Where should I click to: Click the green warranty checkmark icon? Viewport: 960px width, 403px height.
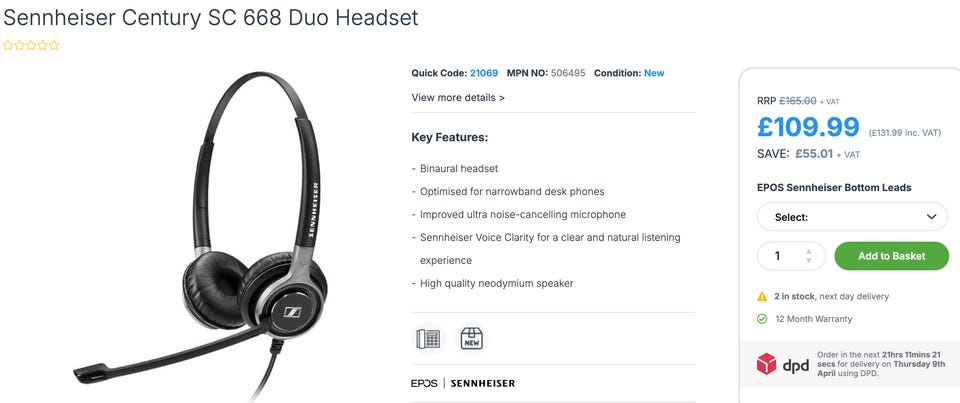pyautogui.click(x=762, y=319)
